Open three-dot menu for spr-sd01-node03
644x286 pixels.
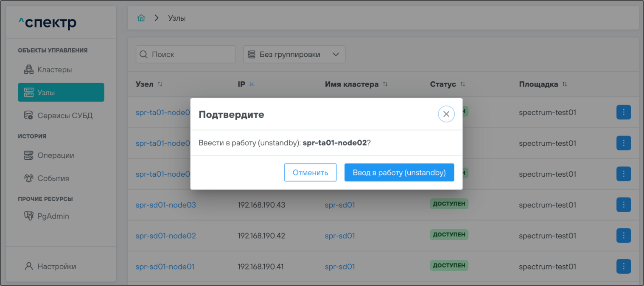click(623, 205)
